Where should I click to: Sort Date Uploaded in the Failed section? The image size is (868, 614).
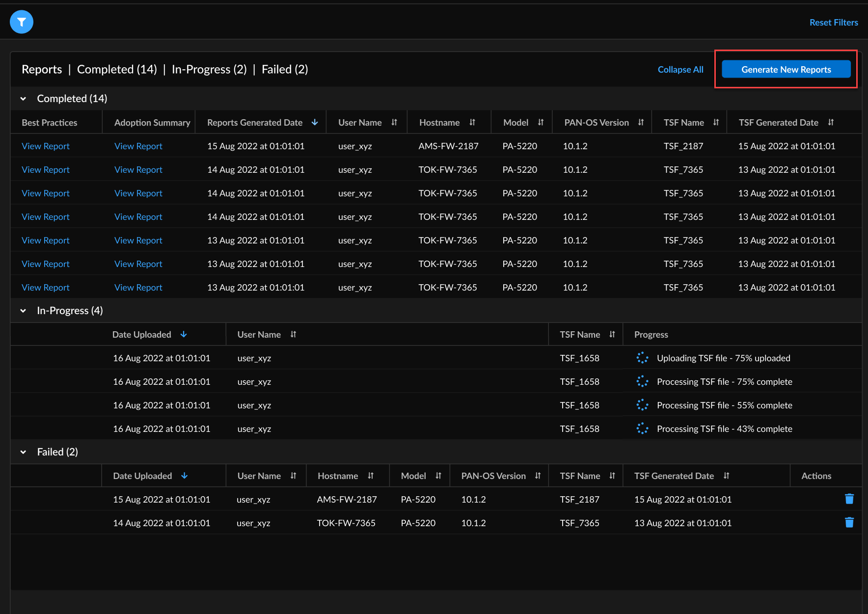(185, 476)
